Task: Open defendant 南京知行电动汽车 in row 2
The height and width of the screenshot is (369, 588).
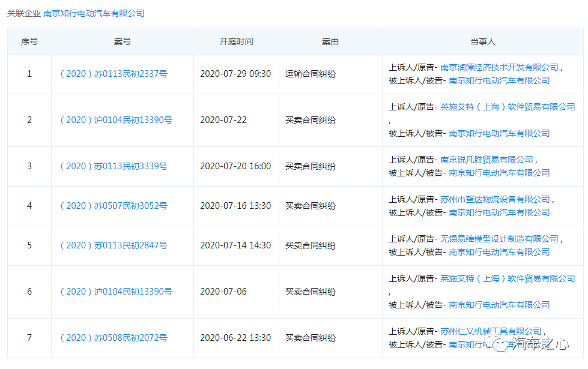Action: click(499, 133)
